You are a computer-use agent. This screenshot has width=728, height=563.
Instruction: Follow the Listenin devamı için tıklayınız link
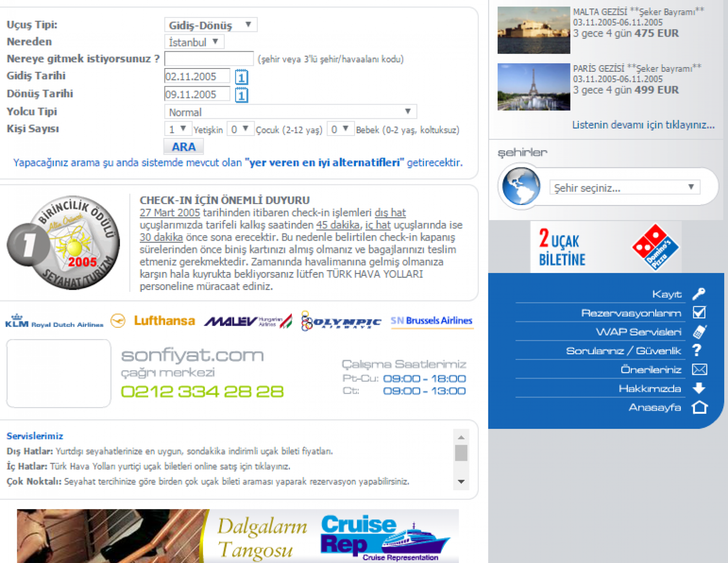click(x=643, y=125)
